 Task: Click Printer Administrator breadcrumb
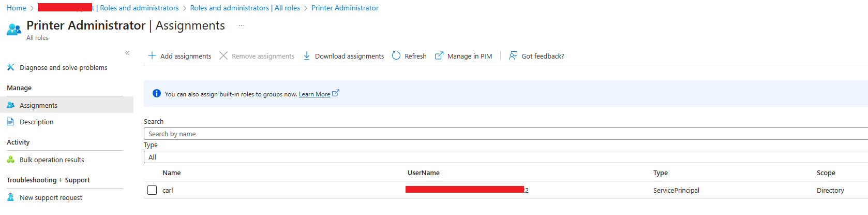[345, 8]
